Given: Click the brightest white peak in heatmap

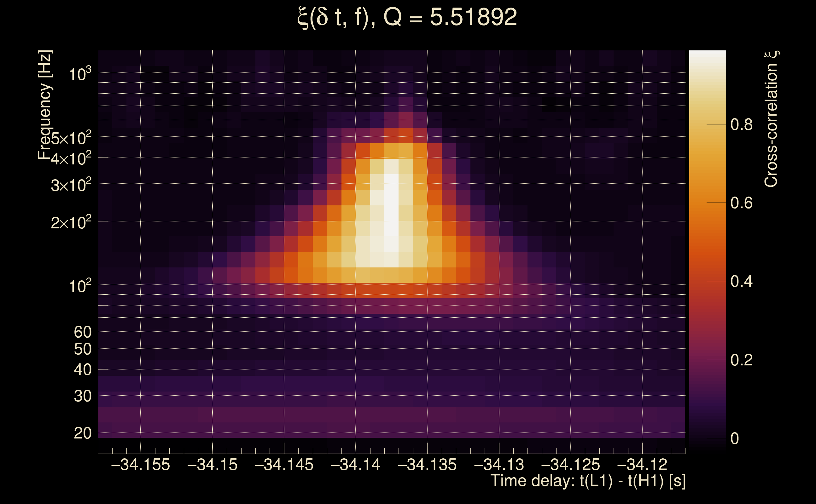Looking at the screenshot, I should pyautogui.click(x=391, y=203).
